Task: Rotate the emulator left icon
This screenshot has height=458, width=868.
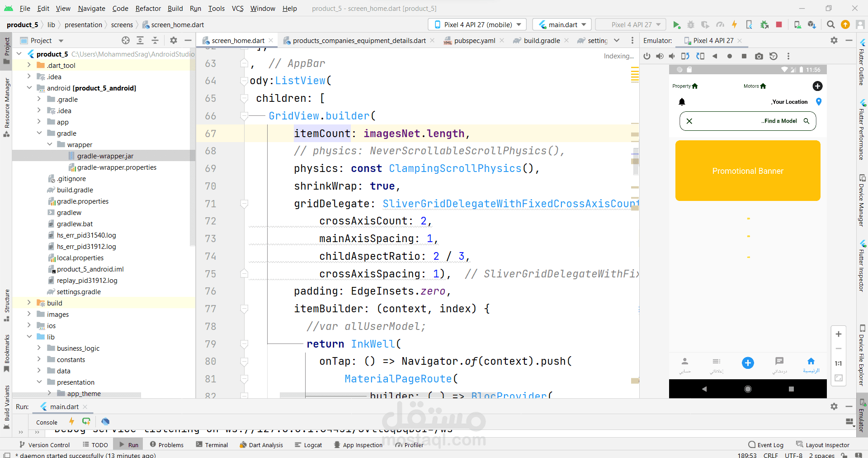Action: click(x=685, y=56)
